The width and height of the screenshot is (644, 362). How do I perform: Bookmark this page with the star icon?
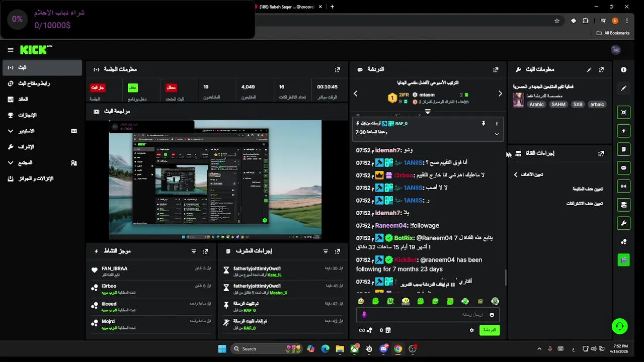tap(557, 21)
